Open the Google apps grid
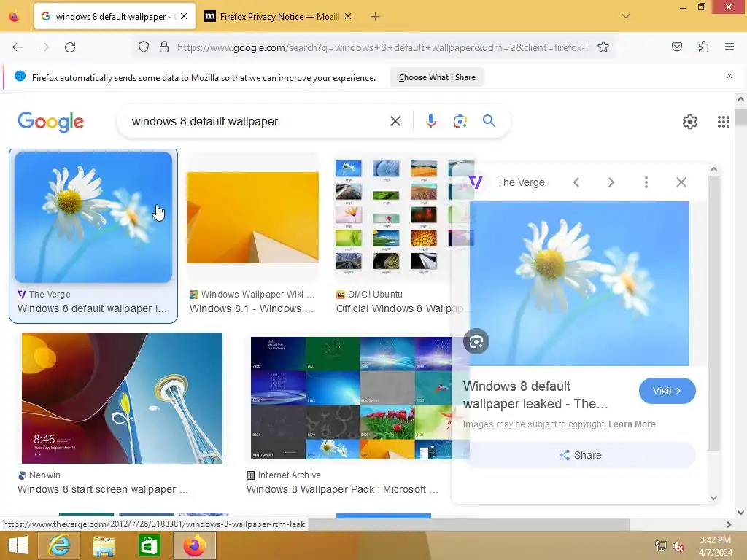Image resolution: width=747 pixels, height=560 pixels. 723,122
